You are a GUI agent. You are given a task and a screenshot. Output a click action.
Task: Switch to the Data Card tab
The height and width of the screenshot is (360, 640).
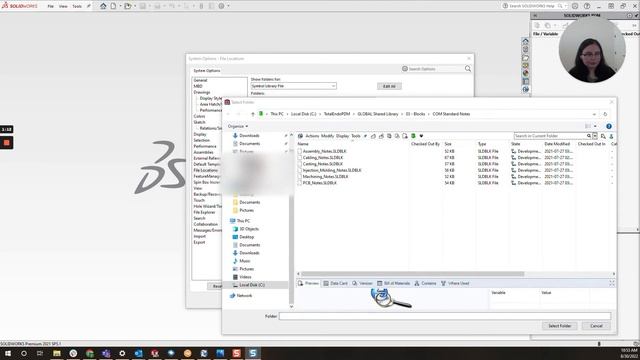335,283
